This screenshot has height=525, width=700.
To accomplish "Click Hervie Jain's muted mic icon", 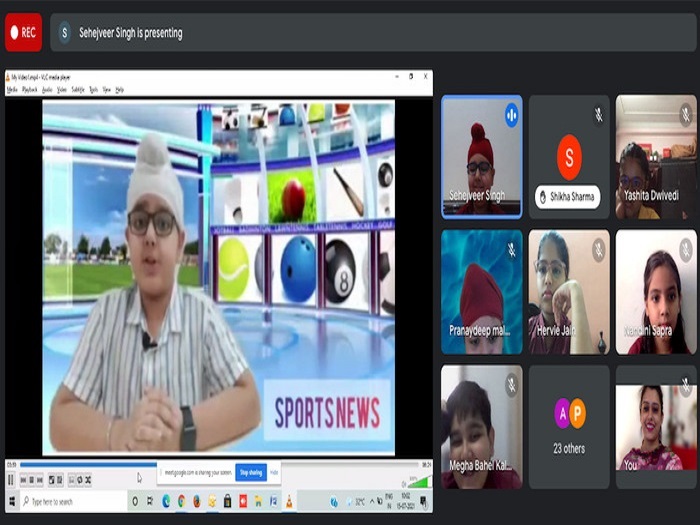I will (598, 250).
